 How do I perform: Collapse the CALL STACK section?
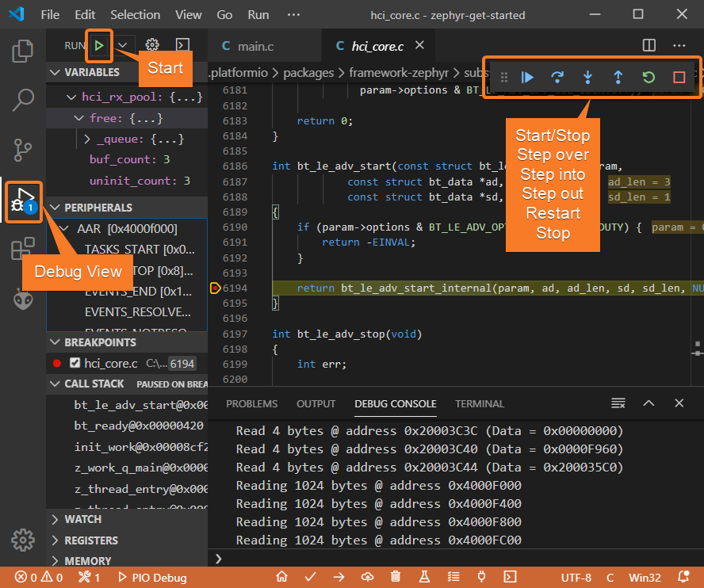tap(55, 384)
